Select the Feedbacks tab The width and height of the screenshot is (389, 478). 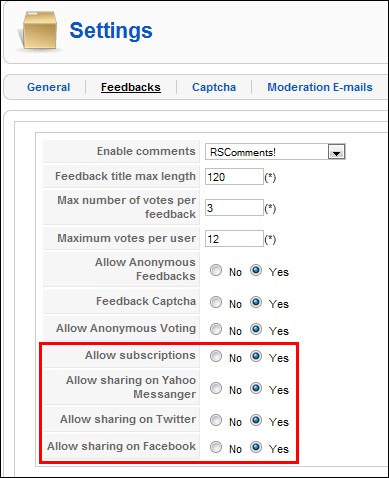coord(131,87)
